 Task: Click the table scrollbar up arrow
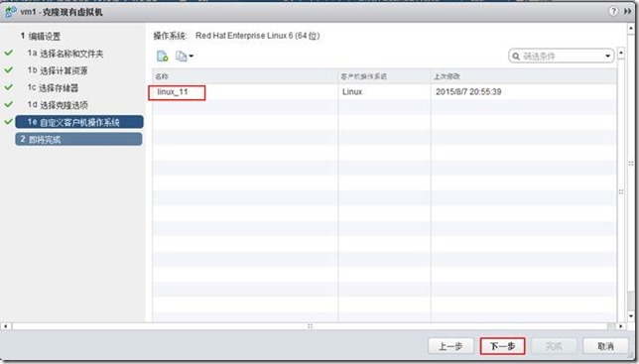(x=621, y=54)
